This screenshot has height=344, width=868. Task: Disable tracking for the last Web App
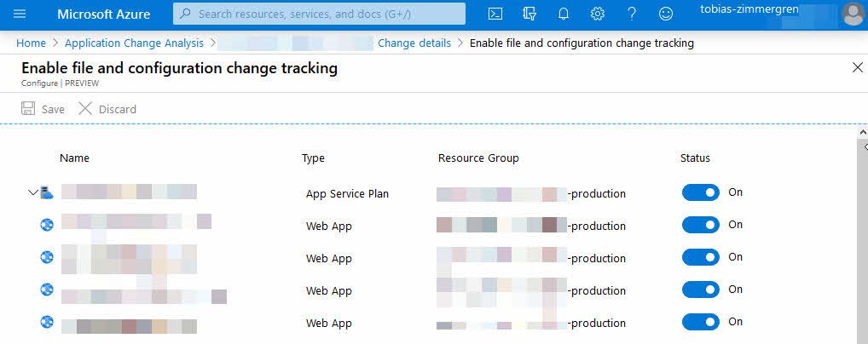[701, 323]
